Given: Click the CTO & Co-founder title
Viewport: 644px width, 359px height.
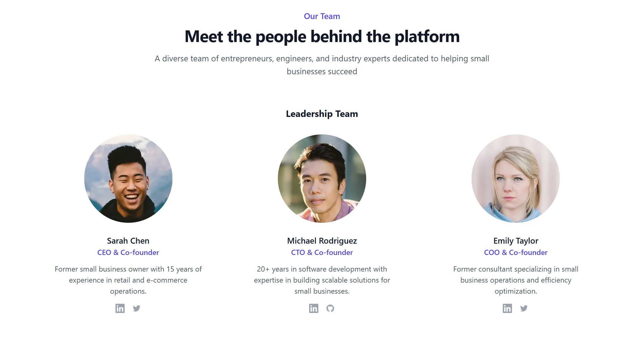Looking at the screenshot, I should tap(322, 253).
